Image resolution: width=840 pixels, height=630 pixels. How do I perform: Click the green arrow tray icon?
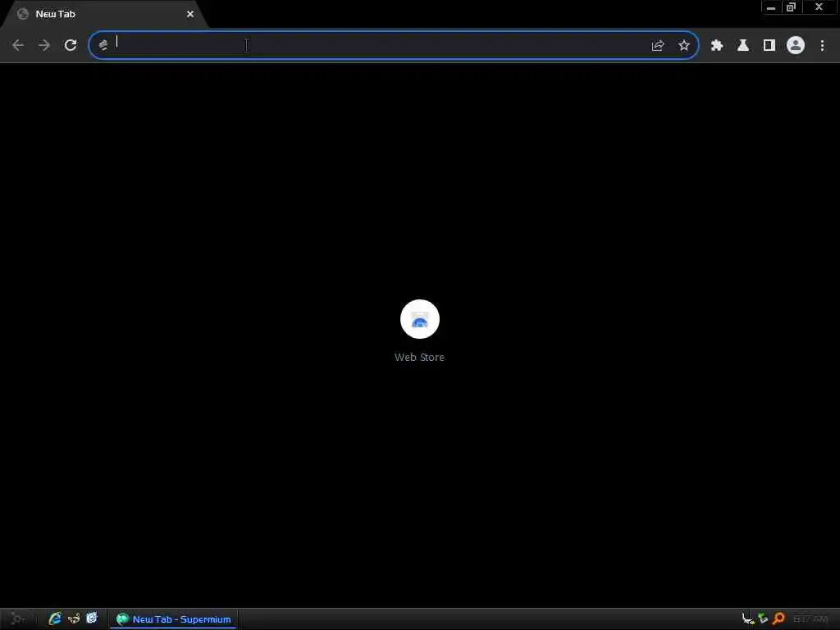pos(763,619)
